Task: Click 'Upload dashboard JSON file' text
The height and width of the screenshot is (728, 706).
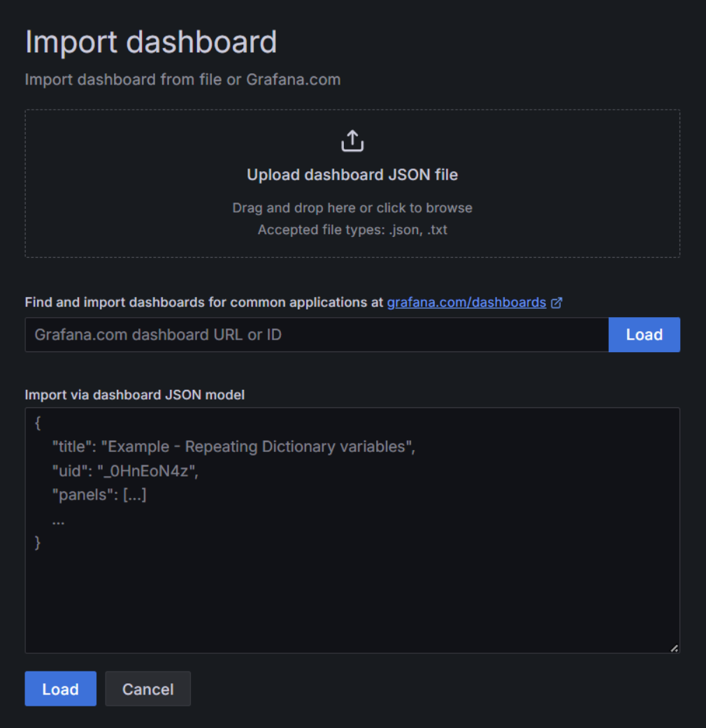Action: [352, 175]
